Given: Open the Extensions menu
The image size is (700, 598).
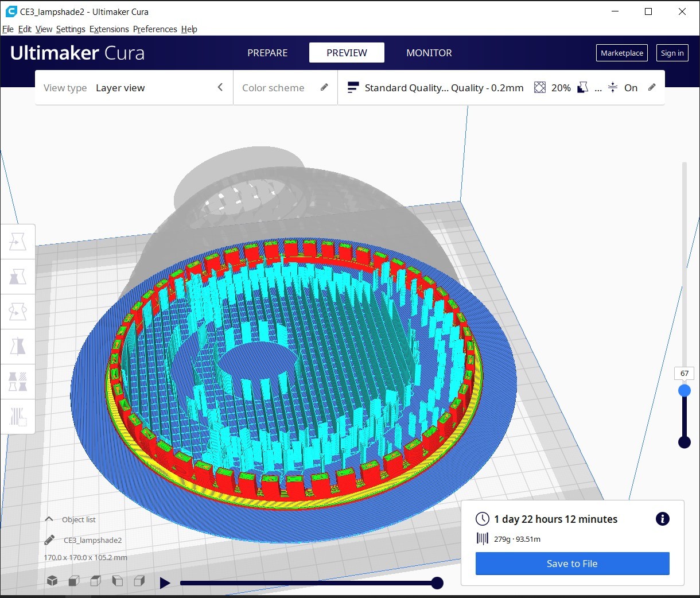Looking at the screenshot, I should pyautogui.click(x=109, y=29).
